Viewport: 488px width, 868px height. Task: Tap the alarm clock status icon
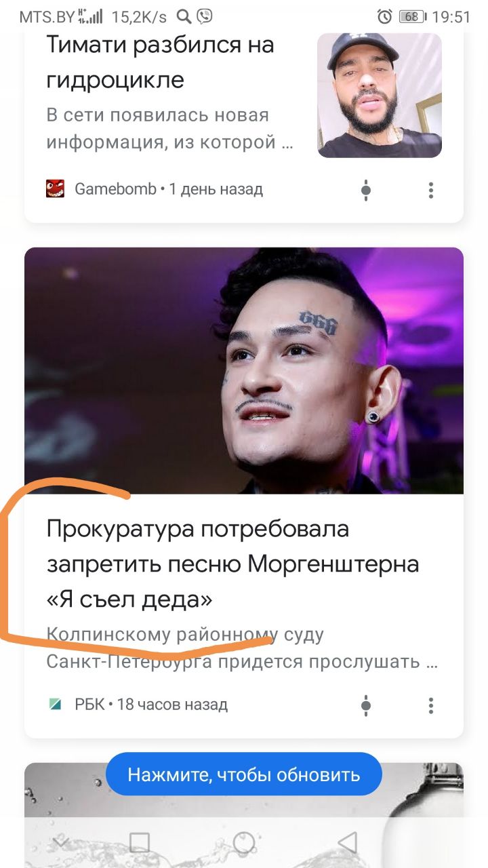click(x=385, y=16)
